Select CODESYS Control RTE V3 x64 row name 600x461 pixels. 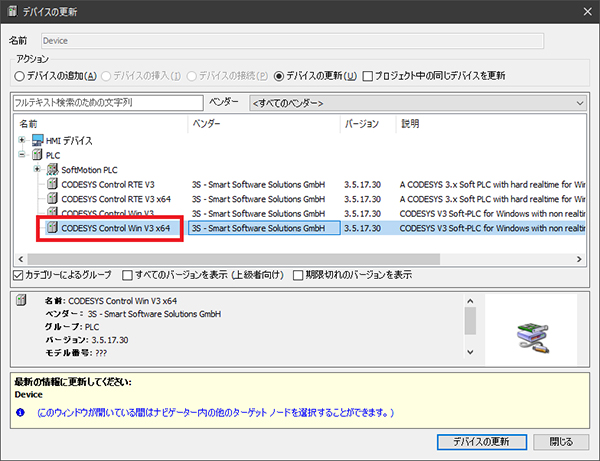point(116,199)
